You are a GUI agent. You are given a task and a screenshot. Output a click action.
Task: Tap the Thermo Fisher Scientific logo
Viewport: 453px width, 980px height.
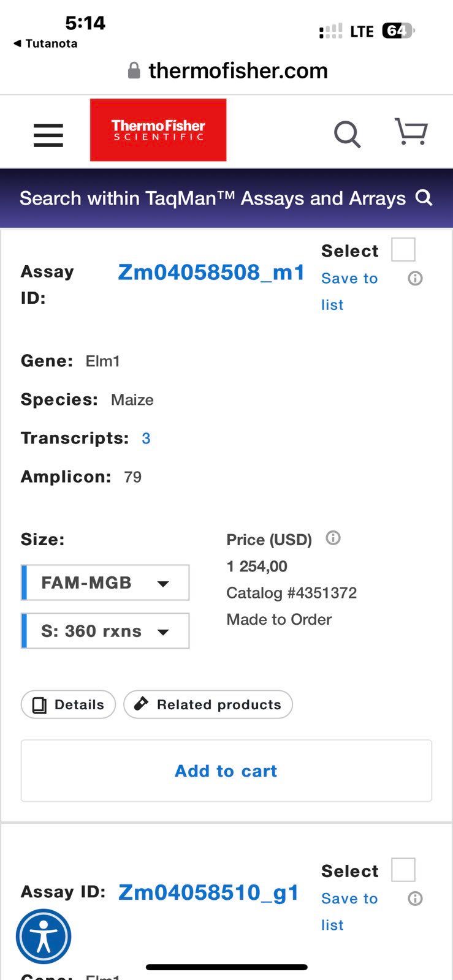pos(158,130)
